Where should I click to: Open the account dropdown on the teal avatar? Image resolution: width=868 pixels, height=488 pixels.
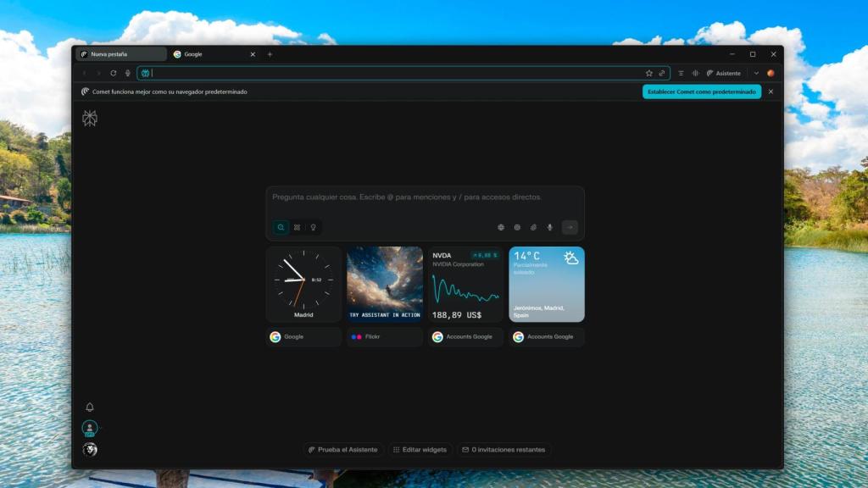point(89,428)
